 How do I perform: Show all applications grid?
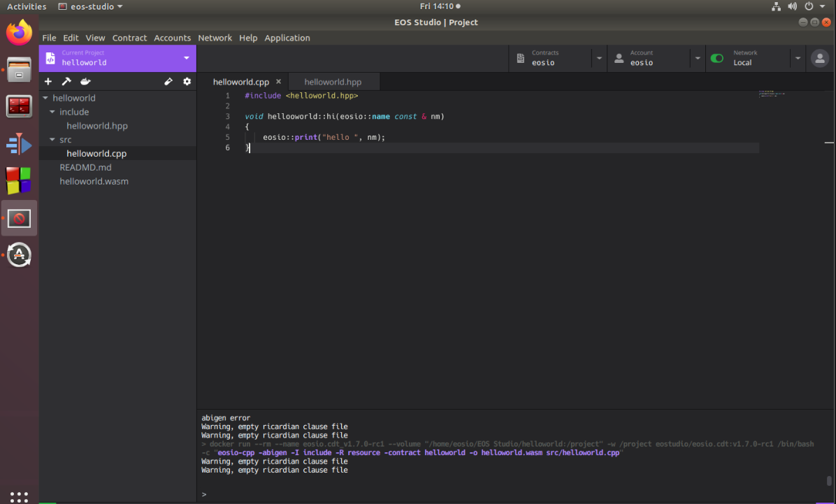[x=19, y=496]
